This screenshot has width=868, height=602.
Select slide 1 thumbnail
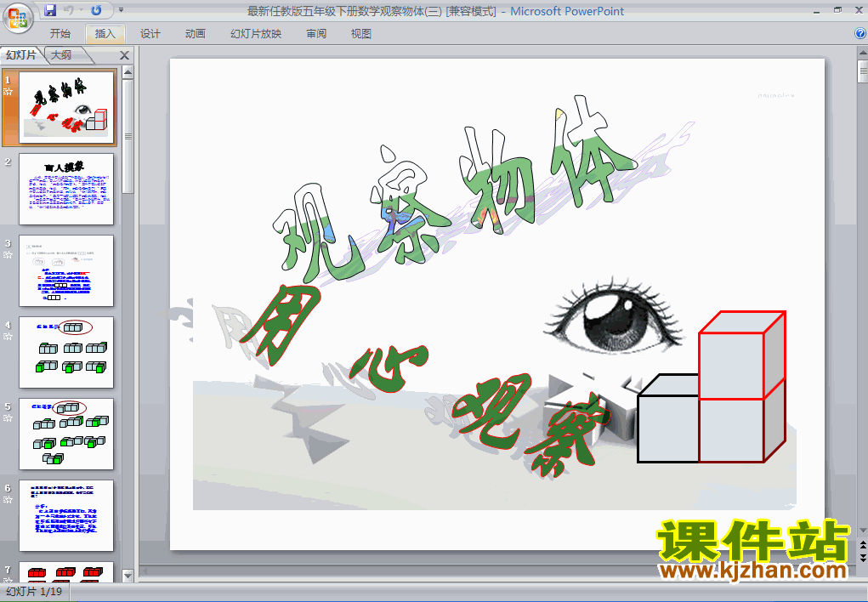point(66,107)
